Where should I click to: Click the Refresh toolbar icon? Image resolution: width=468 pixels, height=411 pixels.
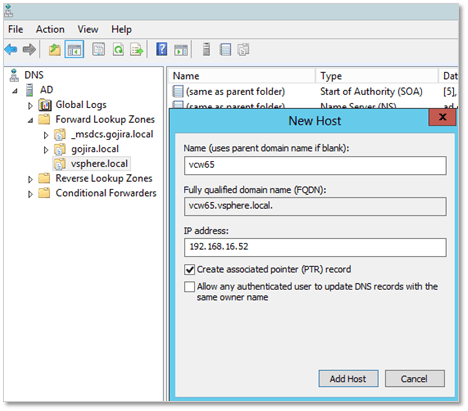[x=118, y=50]
